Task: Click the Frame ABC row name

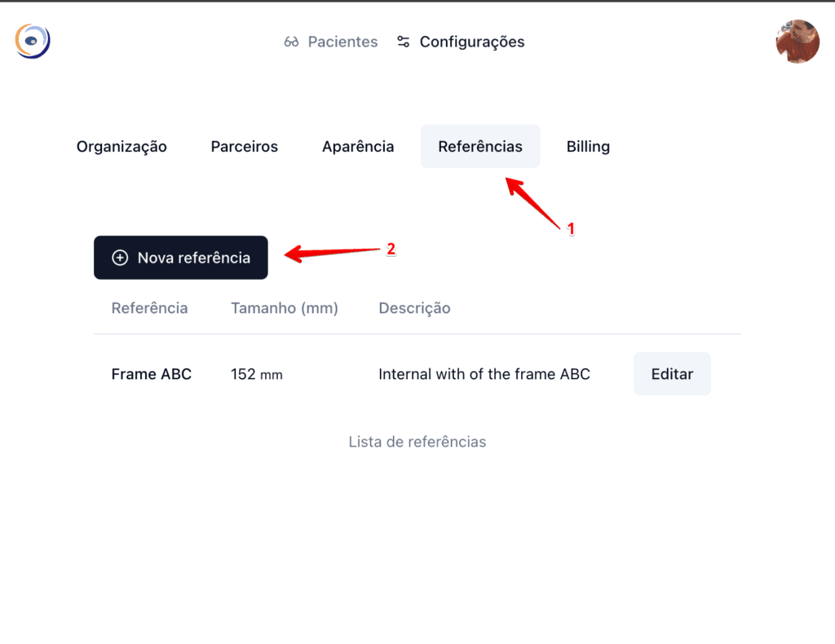Action: click(151, 373)
